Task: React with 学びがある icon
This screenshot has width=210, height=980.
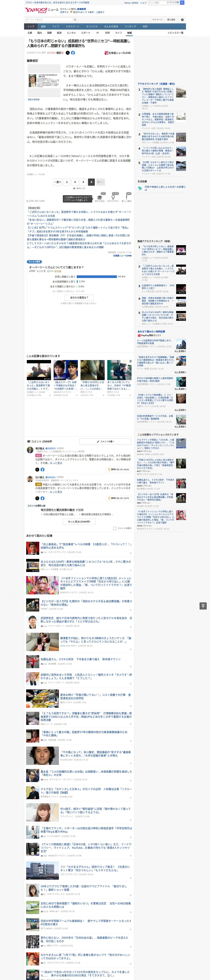Action: [x=100, y=197]
